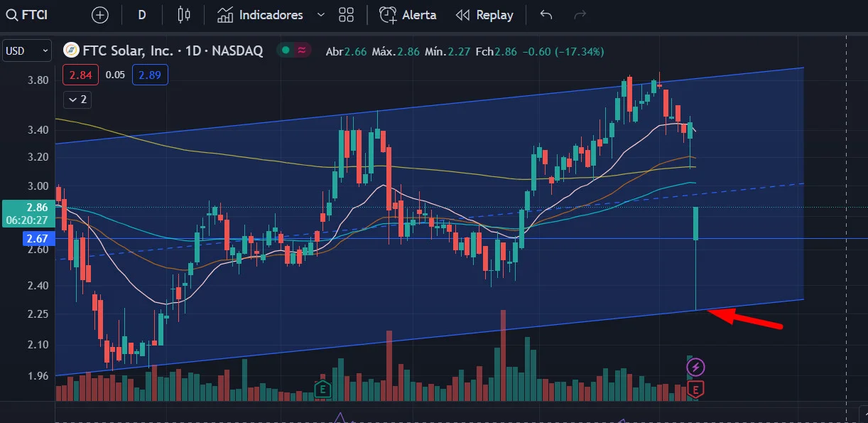Redo the chart action
Screen dimensions: 868x423
point(580,14)
